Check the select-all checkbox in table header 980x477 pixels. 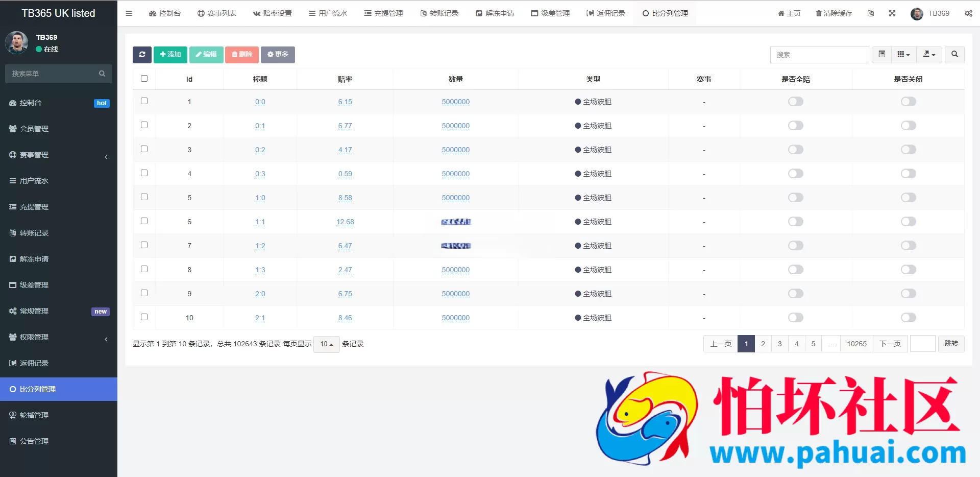pos(144,79)
